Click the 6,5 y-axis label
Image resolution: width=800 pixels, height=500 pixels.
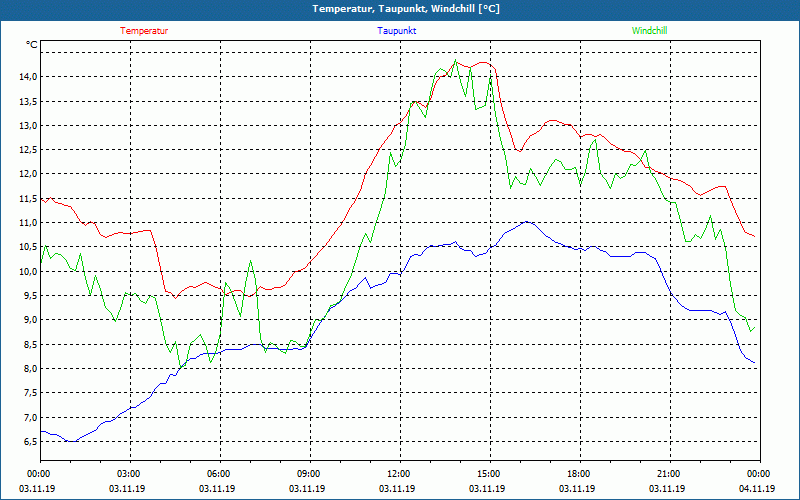tap(30, 441)
